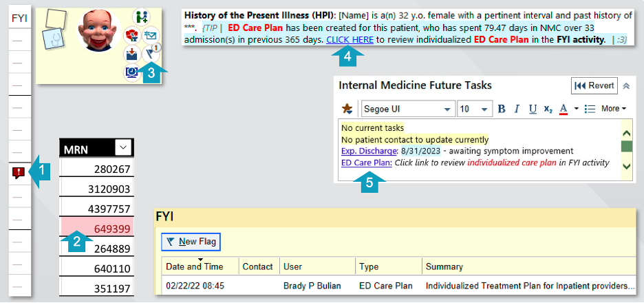
Task: Click the brown star favorites icon
Action: pos(347,109)
